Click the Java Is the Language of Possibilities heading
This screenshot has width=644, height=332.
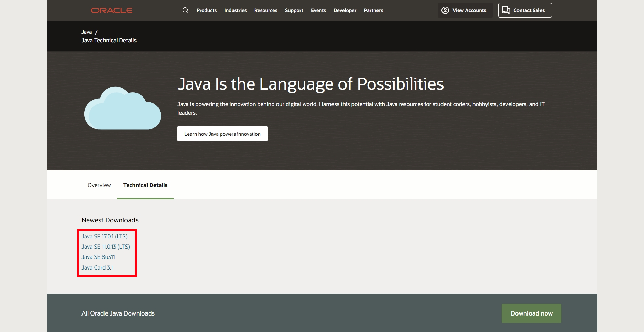coord(311,84)
